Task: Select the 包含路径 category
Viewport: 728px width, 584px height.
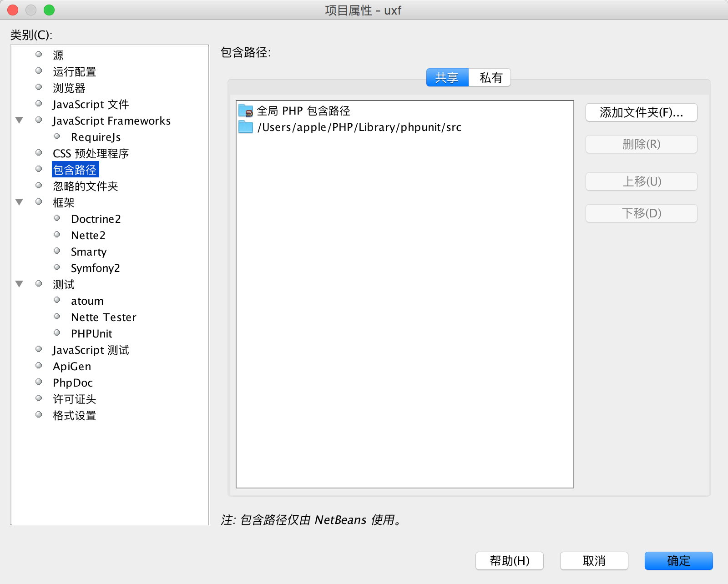Action: click(x=75, y=170)
